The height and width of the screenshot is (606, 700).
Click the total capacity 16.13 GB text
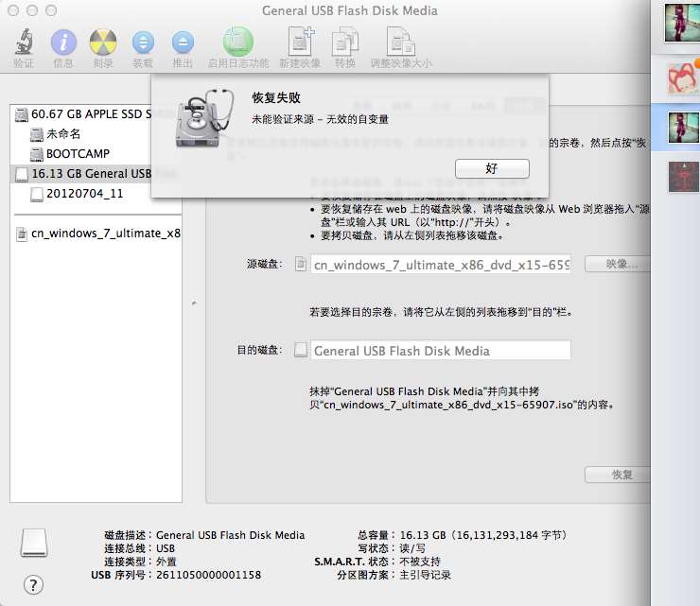483,535
